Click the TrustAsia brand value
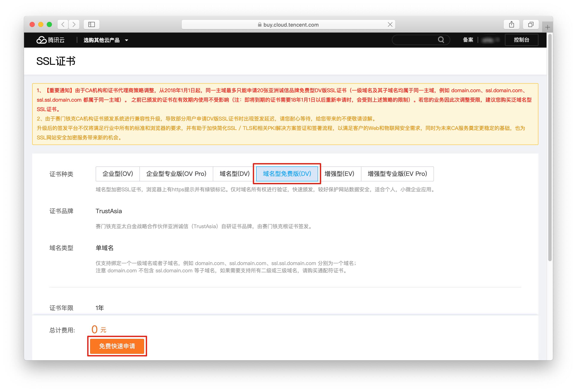This screenshot has width=577, height=392. 109,211
